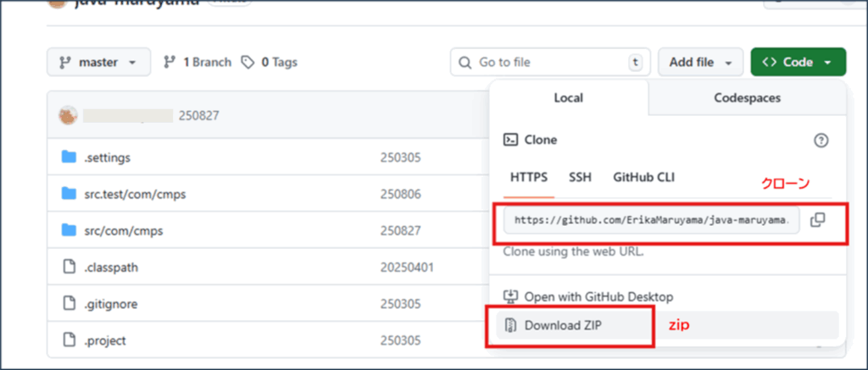Click the committer avatar image
The width and height of the screenshot is (868, 370).
(68, 115)
